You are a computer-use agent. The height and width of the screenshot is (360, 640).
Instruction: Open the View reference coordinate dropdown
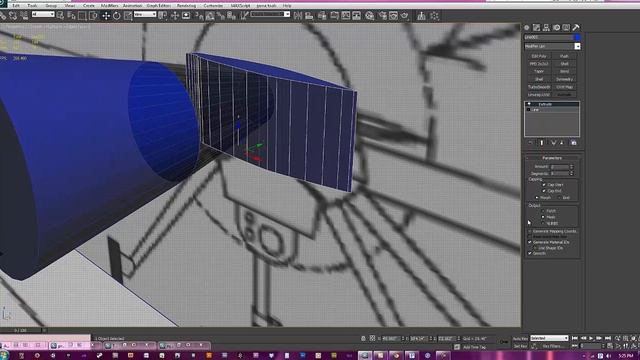(145, 14)
